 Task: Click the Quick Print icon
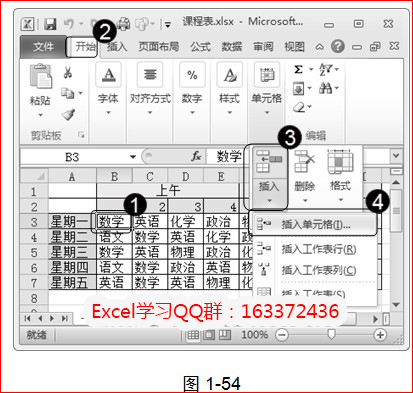pyautogui.click(x=124, y=24)
